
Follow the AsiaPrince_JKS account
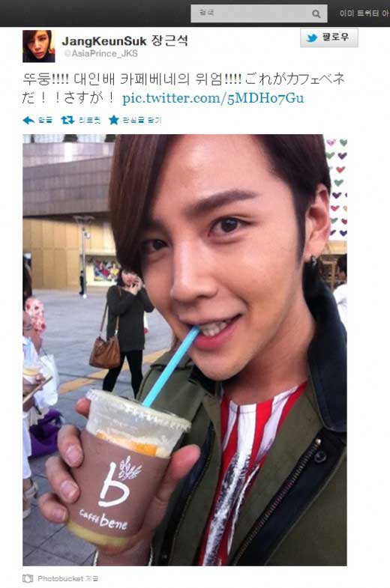(x=328, y=38)
